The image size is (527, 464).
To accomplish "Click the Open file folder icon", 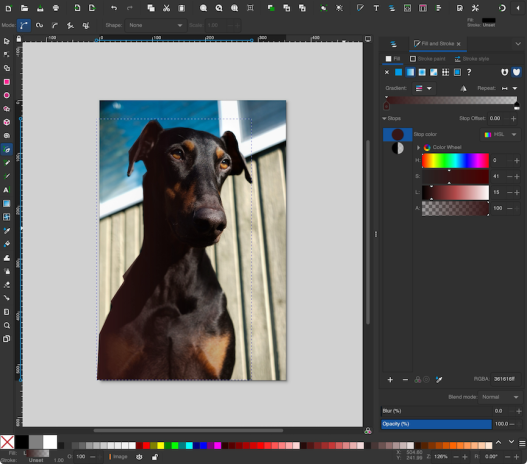I will click(x=24, y=8).
